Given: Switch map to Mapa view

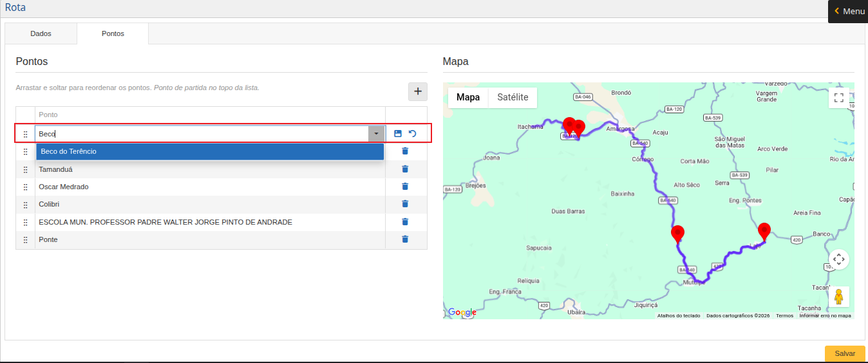Looking at the screenshot, I should (468, 97).
